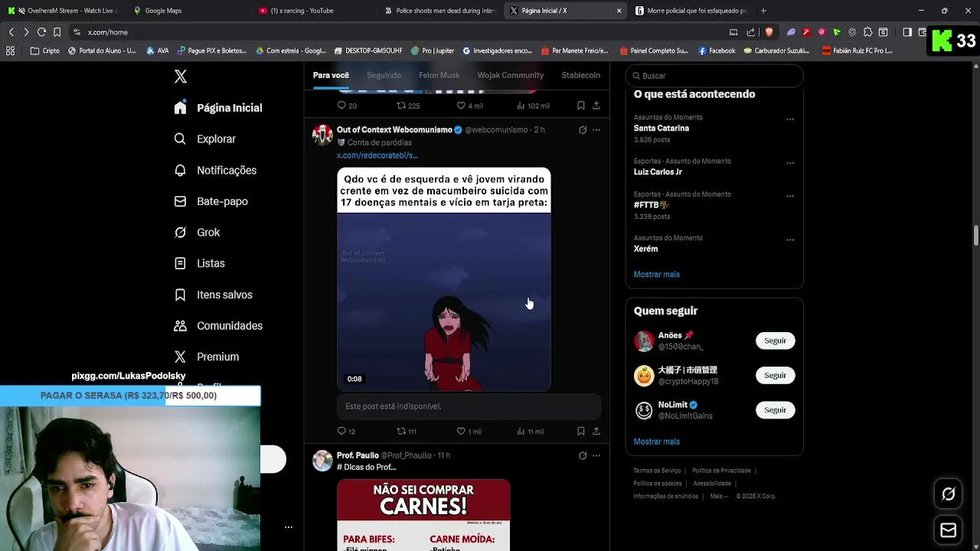Open Grok from the sidebar
Image resolution: width=980 pixels, height=551 pixels.
[197, 233]
